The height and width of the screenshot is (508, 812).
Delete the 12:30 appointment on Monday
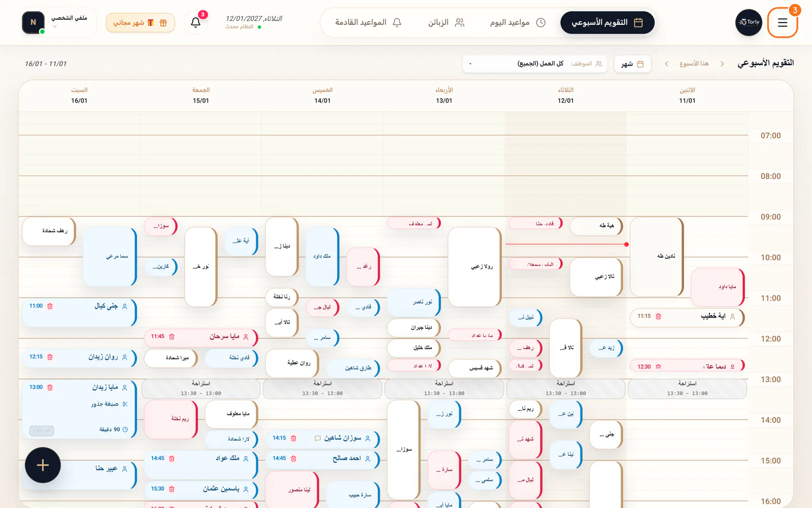[x=658, y=367]
